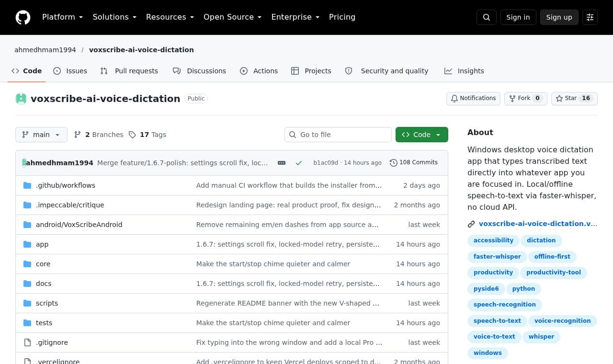Expand the Platform menu
The width and height of the screenshot is (613, 364).
[x=62, y=17]
